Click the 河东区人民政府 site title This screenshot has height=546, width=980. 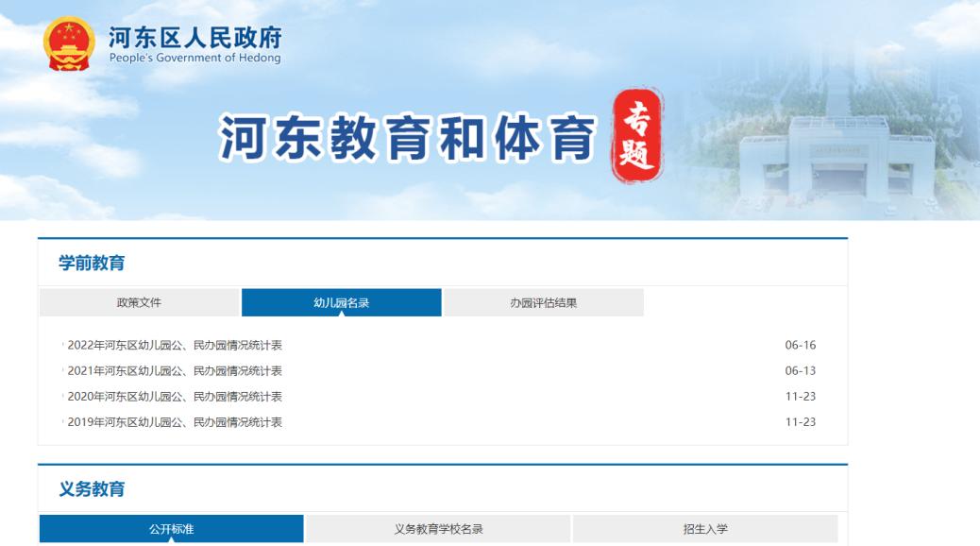tap(195, 38)
